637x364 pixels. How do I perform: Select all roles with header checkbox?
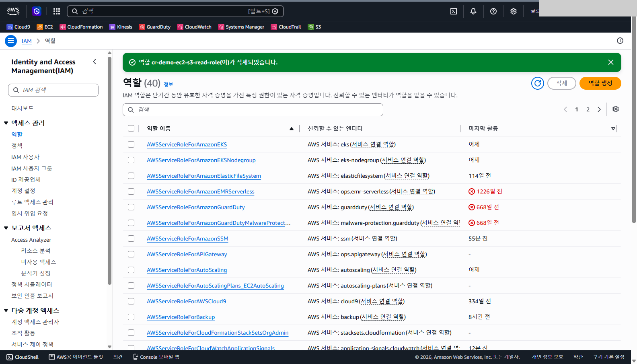pos(131,128)
